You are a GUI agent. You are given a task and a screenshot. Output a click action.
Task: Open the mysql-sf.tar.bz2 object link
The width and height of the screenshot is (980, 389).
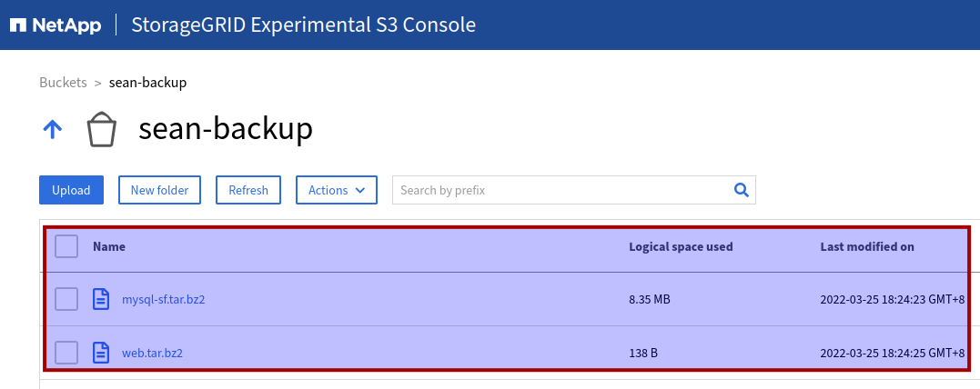pyautogui.click(x=163, y=299)
